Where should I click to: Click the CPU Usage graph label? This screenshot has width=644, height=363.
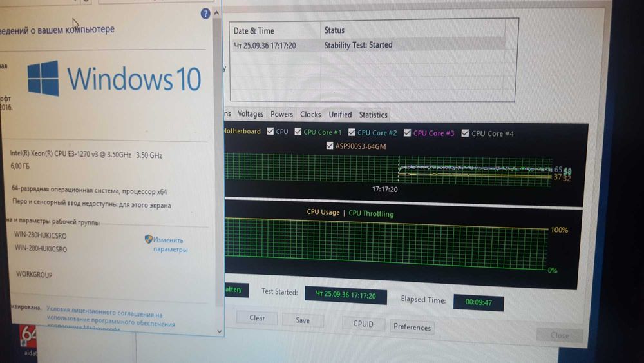pyautogui.click(x=323, y=212)
